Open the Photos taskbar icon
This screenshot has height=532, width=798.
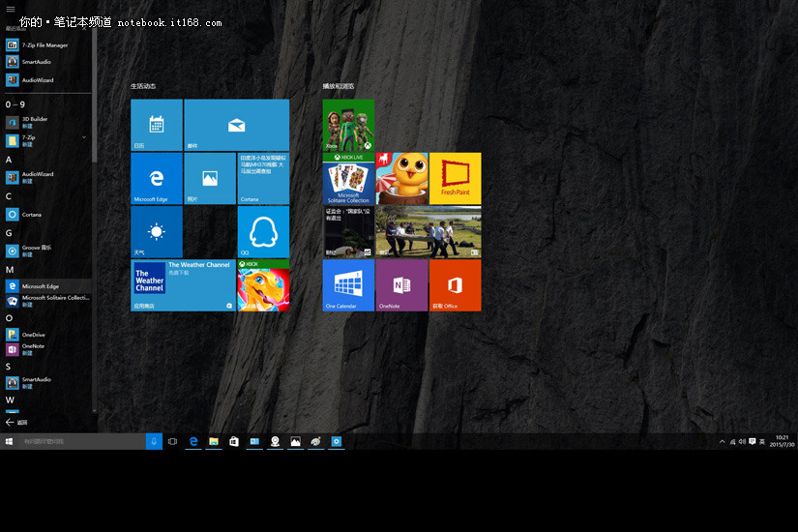pos(295,441)
